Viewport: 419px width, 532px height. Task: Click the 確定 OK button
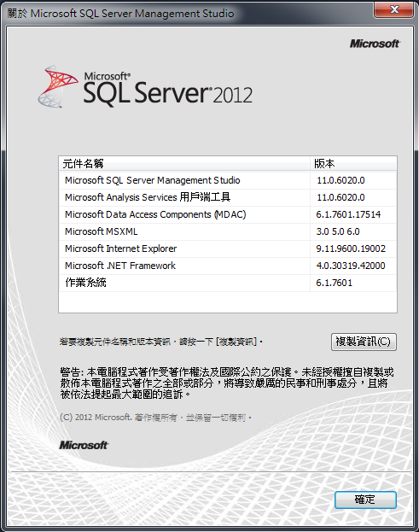[365, 500]
